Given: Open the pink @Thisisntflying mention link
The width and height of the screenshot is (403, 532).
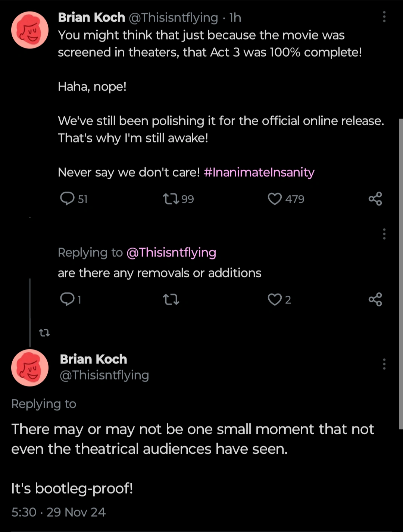Looking at the screenshot, I should (x=171, y=252).
